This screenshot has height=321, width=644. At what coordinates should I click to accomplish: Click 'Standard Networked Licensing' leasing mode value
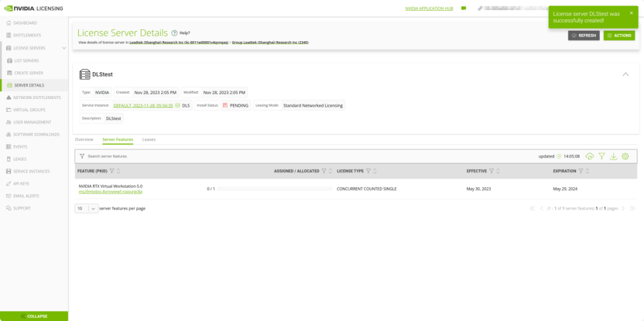[x=313, y=106]
